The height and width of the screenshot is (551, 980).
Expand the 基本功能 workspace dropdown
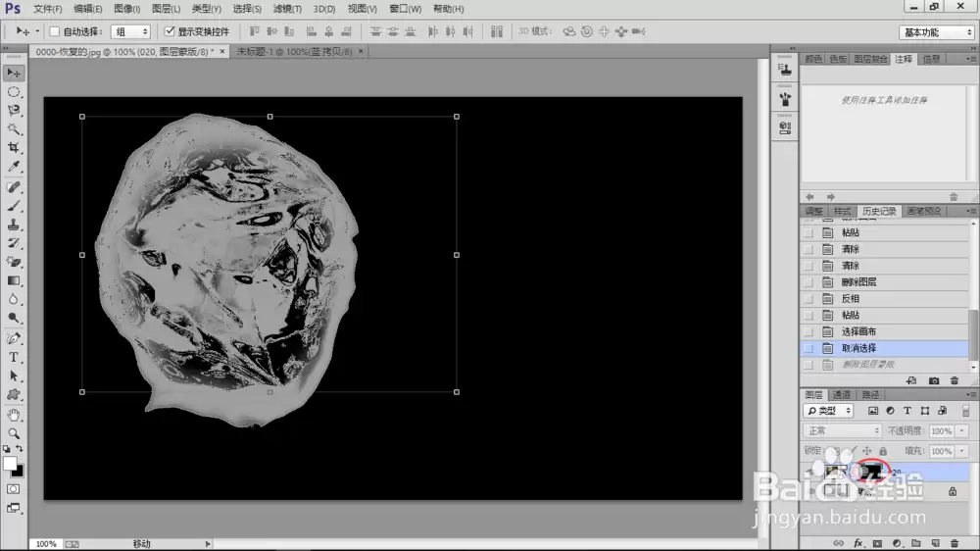point(937,32)
